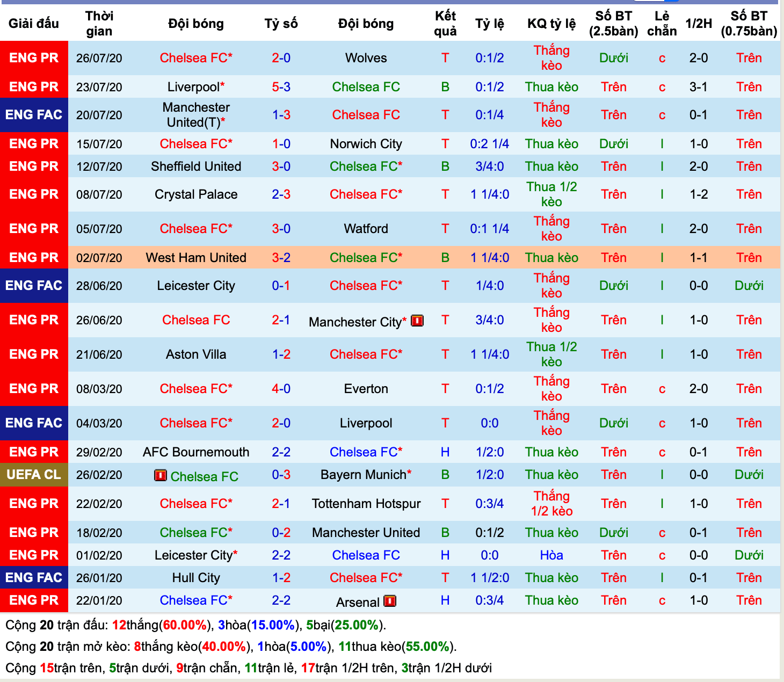Click the Giải đấu column header
784x682 pixels.
click(x=34, y=23)
